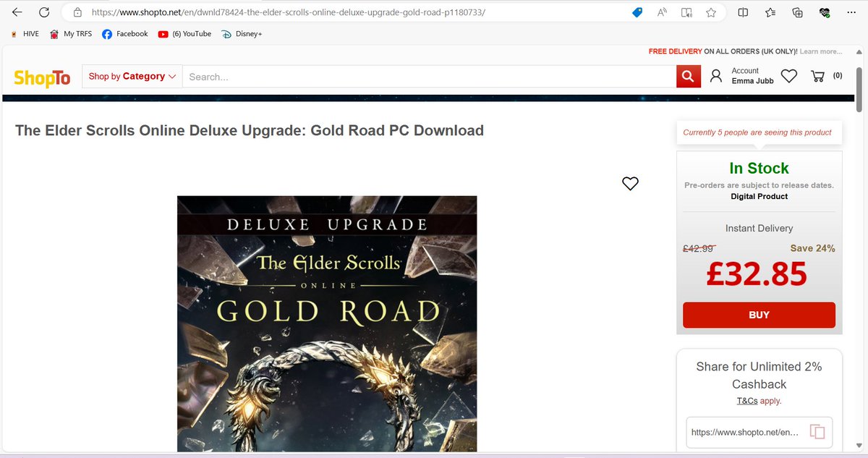Open the YouTube bookmark
The width and height of the screenshot is (868, 458).
184,33
